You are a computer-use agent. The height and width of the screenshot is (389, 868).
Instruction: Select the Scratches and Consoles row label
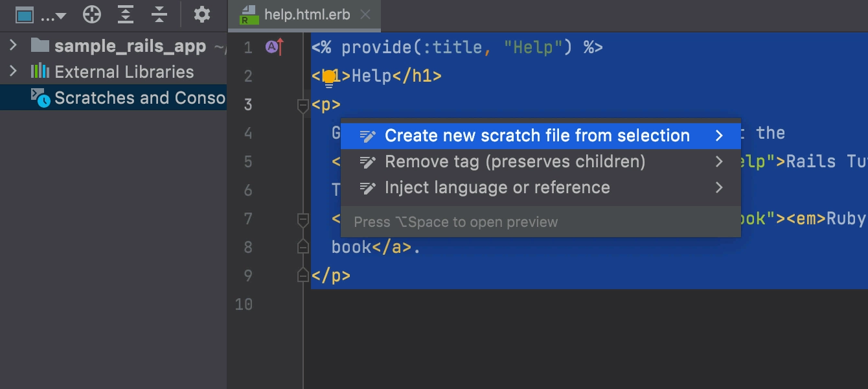click(140, 98)
